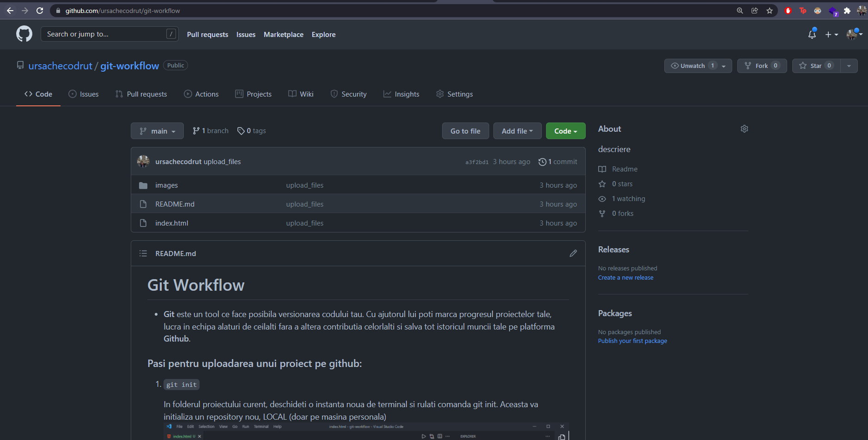Click the browser zoom magnifier icon
Screen dimensions: 868x440
click(x=740, y=11)
